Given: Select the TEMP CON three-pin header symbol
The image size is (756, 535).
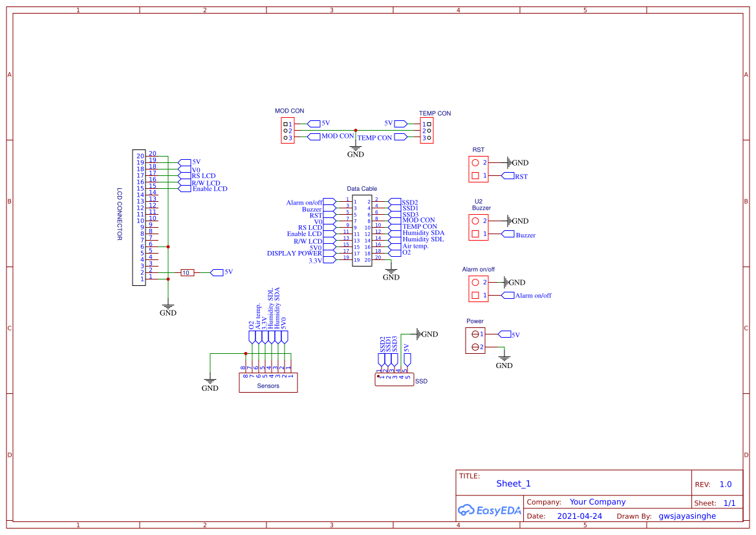Looking at the screenshot, I should [427, 131].
